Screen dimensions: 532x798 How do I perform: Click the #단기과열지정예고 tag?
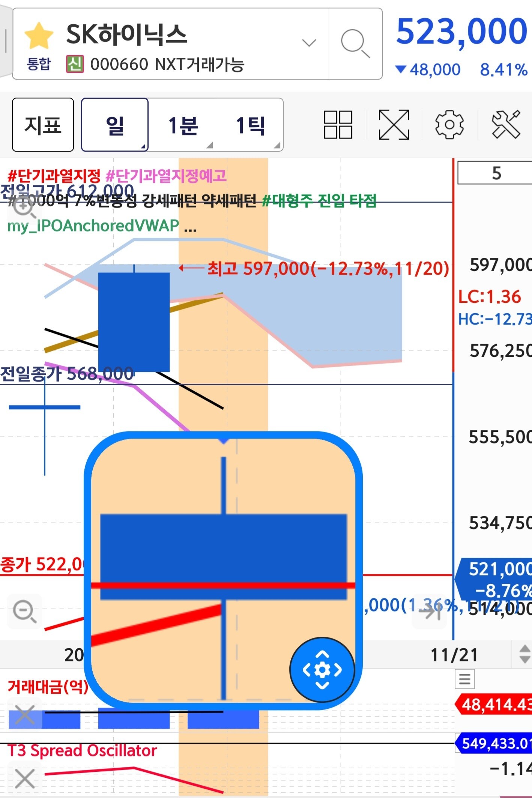click(167, 175)
